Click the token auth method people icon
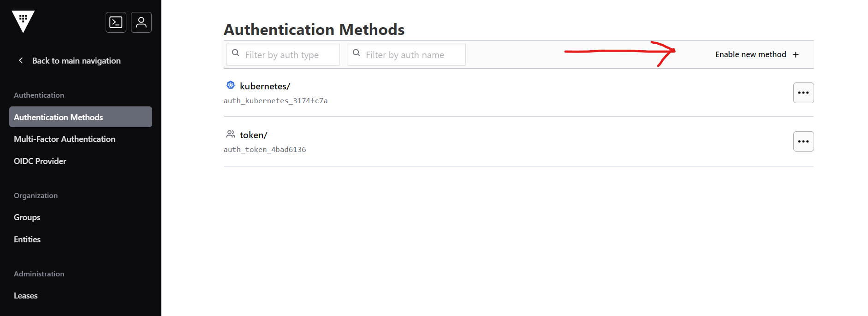This screenshot has height=316, width=868. (x=230, y=134)
